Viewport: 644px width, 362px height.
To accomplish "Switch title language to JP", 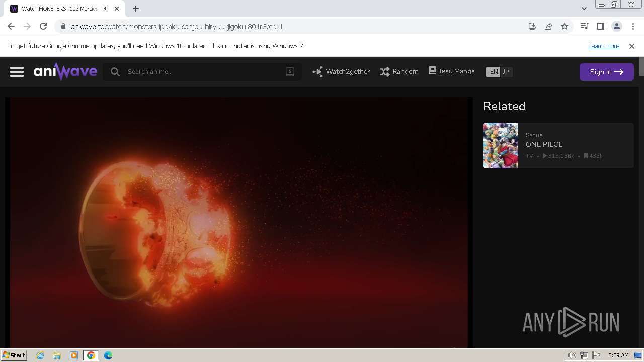I will (506, 72).
